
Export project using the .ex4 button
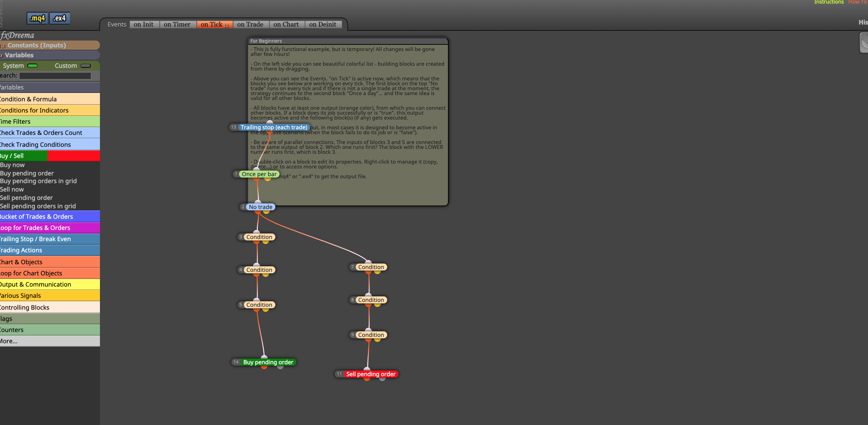tap(59, 18)
